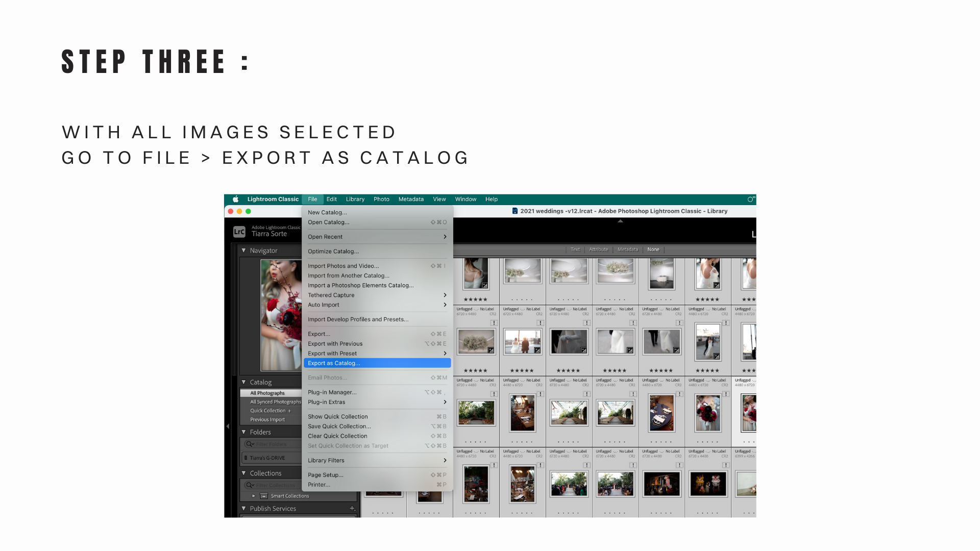The width and height of the screenshot is (980, 551).
Task: Select All Synced Photographs in Catalog
Action: point(275,402)
